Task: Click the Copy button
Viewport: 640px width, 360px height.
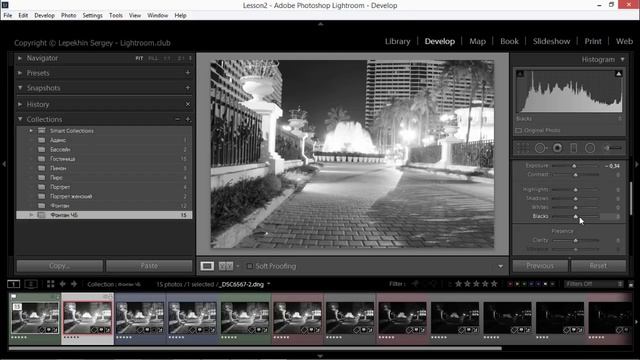Action: 60,266
